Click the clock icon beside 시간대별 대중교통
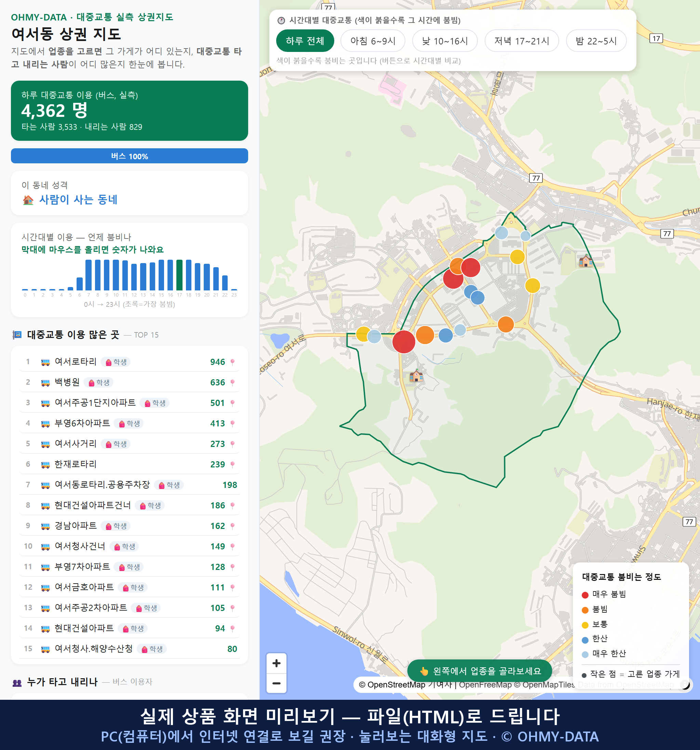 coord(281,21)
